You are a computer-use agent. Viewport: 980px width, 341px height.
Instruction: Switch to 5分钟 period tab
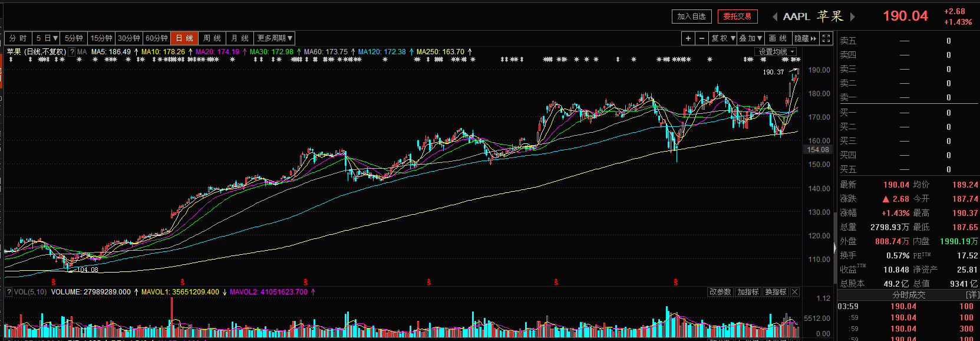(74, 38)
